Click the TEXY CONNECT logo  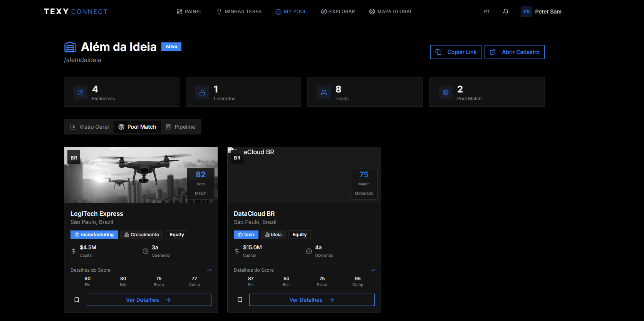[75, 12]
